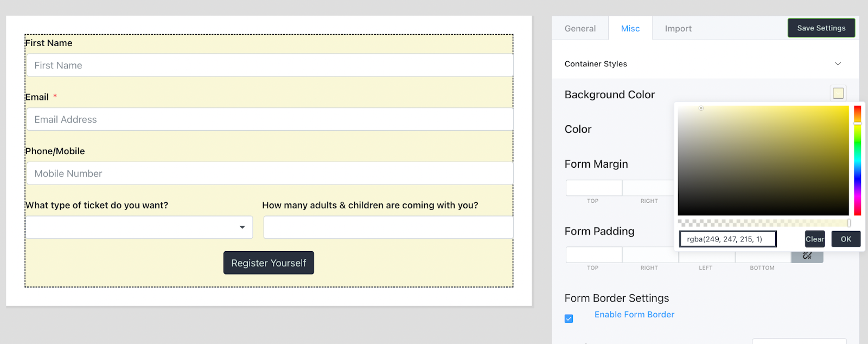Click the hue slider in color picker

858,161
